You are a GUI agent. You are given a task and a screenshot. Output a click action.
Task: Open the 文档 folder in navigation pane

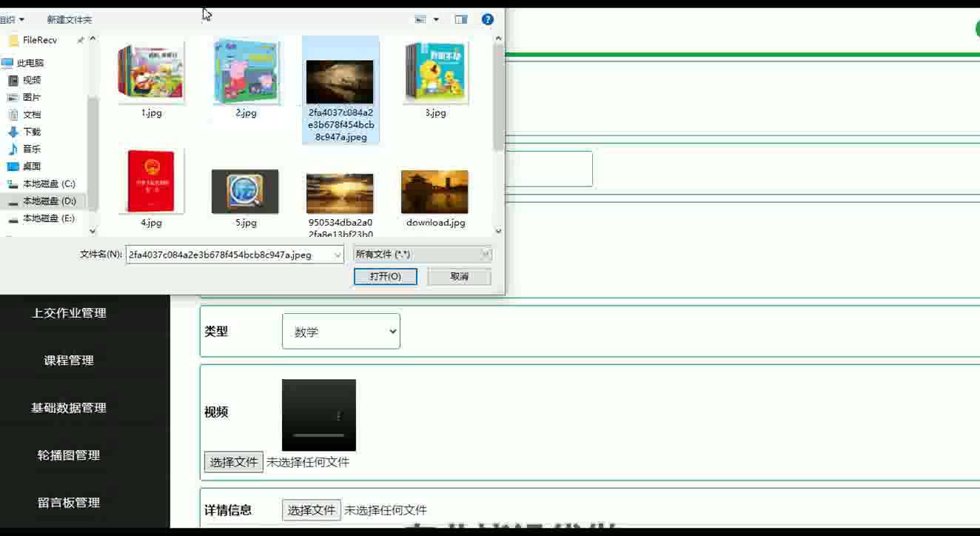[32, 115]
